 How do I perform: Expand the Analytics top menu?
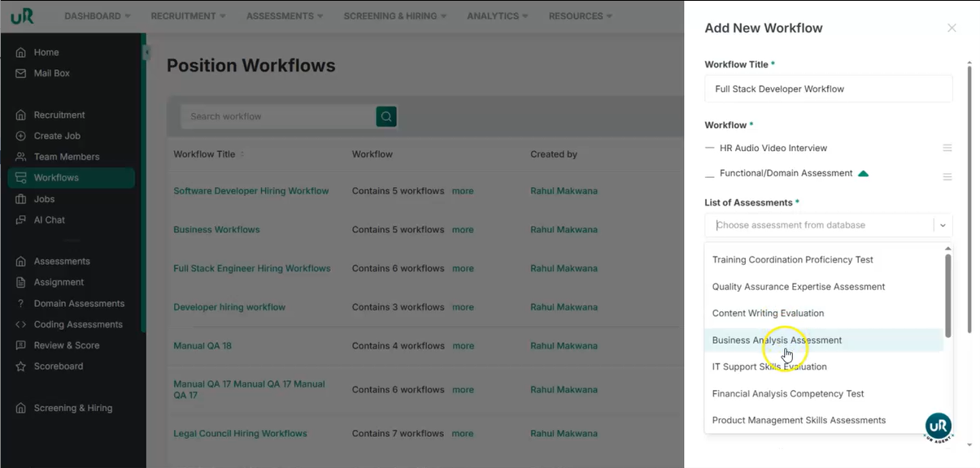[497, 15]
